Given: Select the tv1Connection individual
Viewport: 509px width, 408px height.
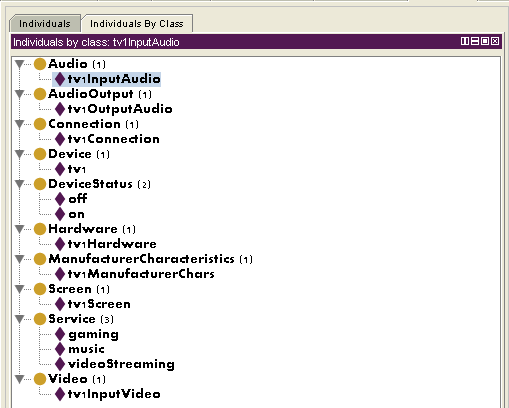Looking at the screenshot, I should click(x=114, y=139).
